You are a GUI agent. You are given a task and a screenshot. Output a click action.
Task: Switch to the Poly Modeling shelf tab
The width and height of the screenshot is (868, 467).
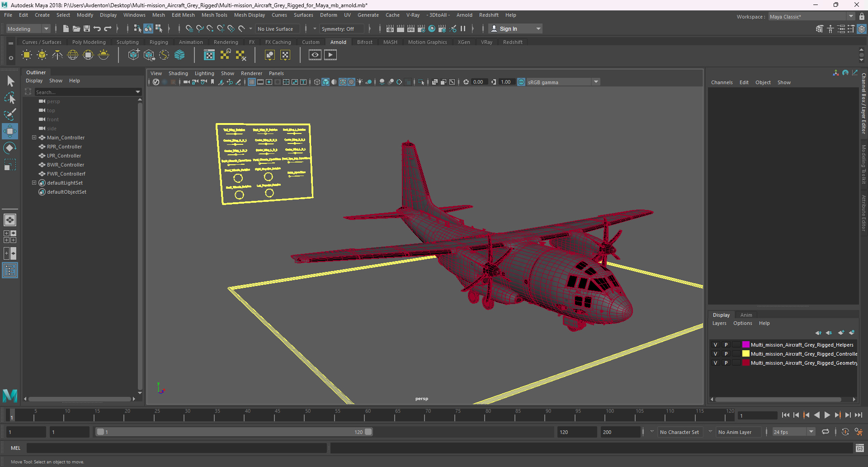point(89,42)
